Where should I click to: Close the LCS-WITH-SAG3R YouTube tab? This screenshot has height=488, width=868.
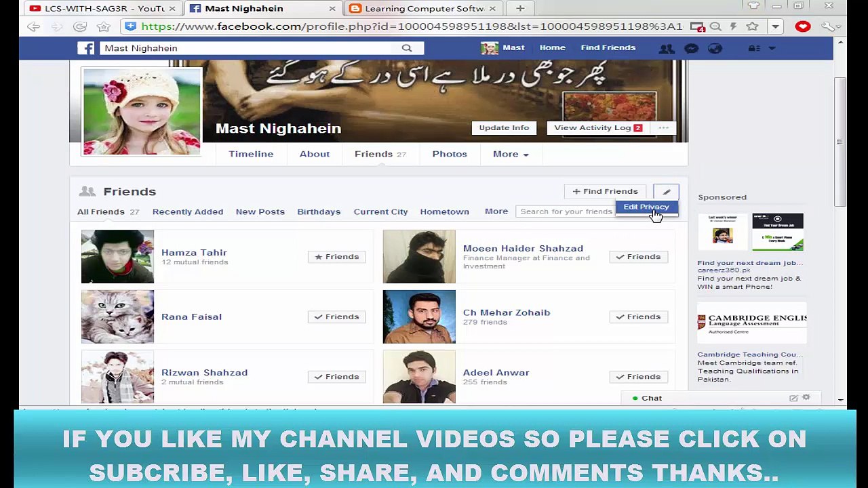(172, 9)
